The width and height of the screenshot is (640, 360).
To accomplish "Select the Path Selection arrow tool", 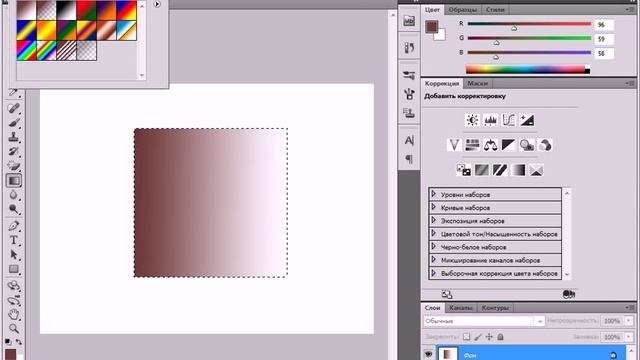I will (13, 255).
